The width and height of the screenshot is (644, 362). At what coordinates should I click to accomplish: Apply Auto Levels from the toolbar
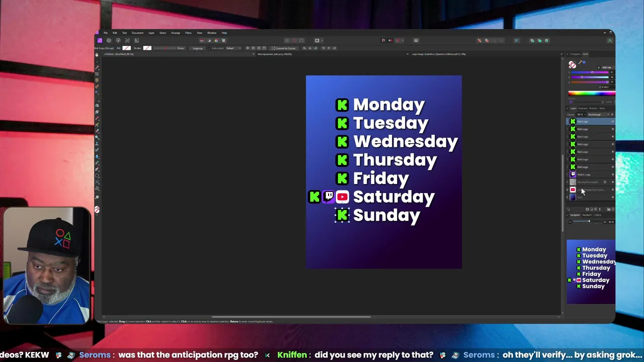click(x=202, y=40)
